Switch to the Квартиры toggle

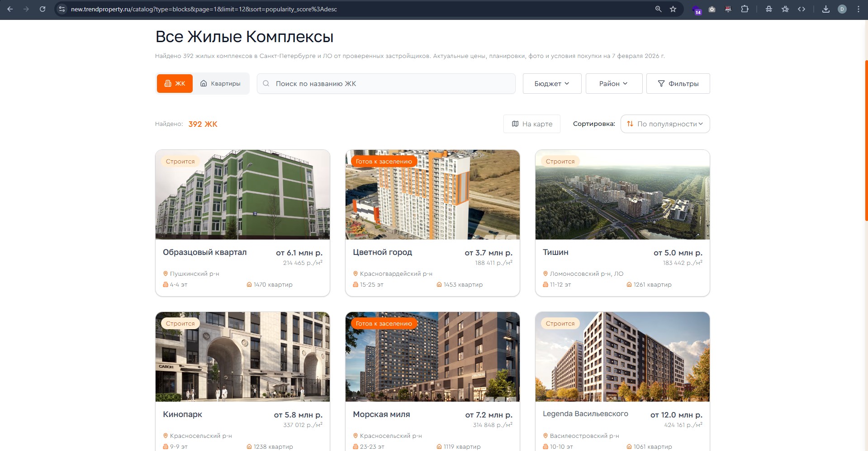pos(221,83)
